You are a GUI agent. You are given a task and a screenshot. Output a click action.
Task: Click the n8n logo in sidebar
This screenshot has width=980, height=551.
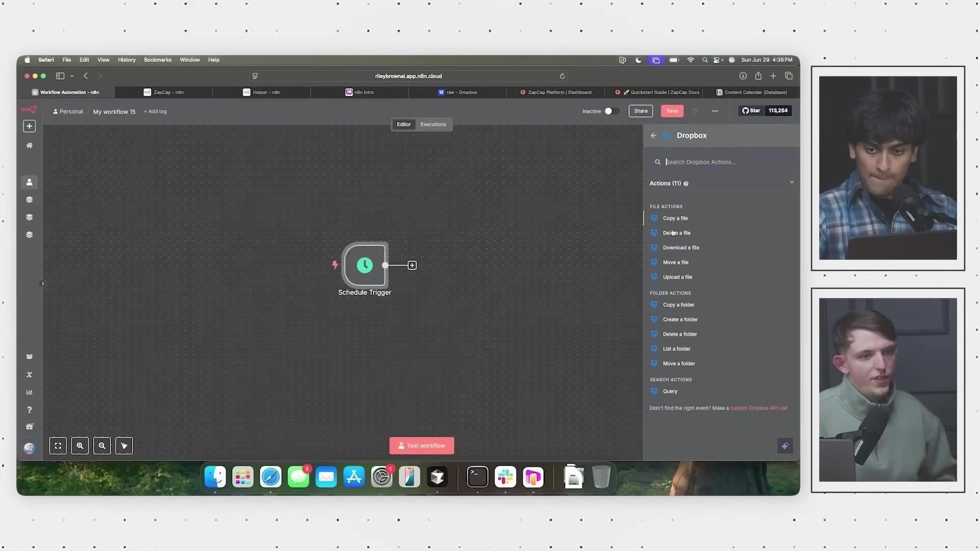point(29,110)
